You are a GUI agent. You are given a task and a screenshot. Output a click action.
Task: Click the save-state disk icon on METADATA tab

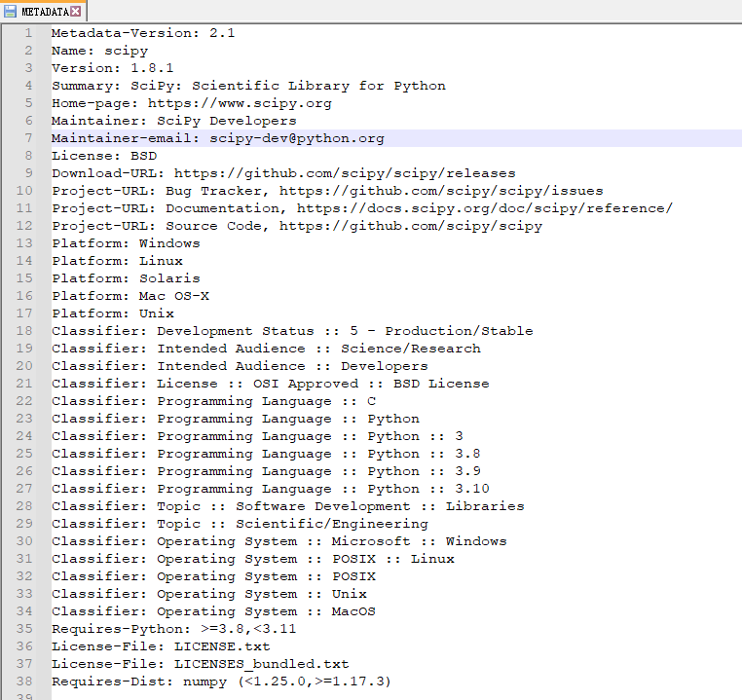click(10, 12)
